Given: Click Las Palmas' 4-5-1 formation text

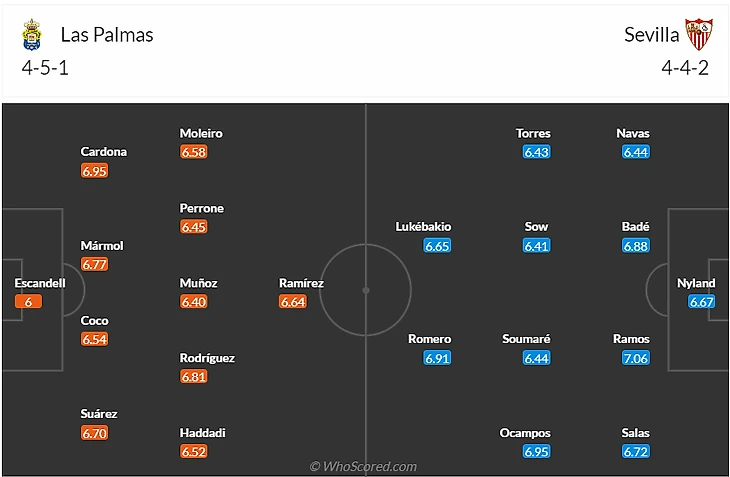Looking at the screenshot, I should 44,69.
